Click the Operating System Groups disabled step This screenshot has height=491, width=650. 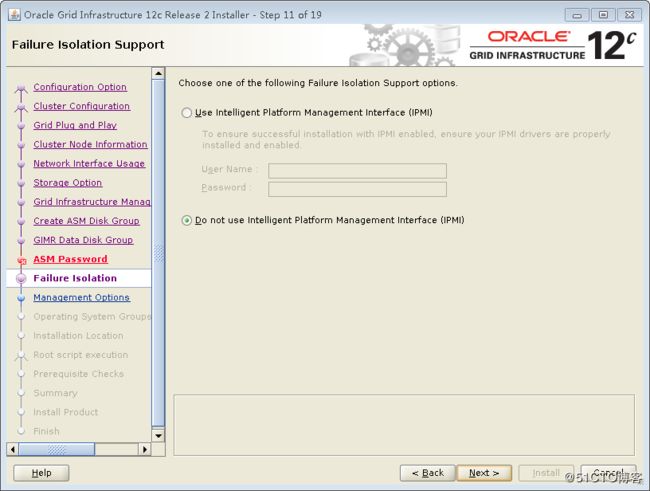(x=92, y=316)
